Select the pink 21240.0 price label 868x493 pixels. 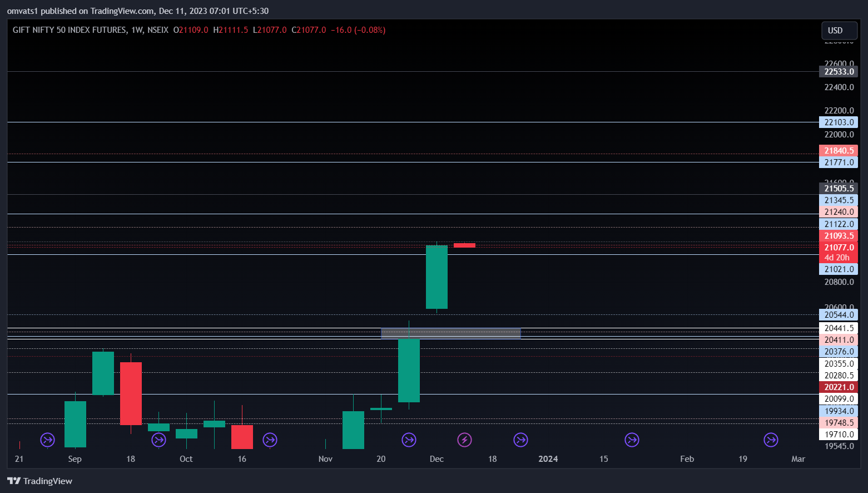[x=839, y=212]
